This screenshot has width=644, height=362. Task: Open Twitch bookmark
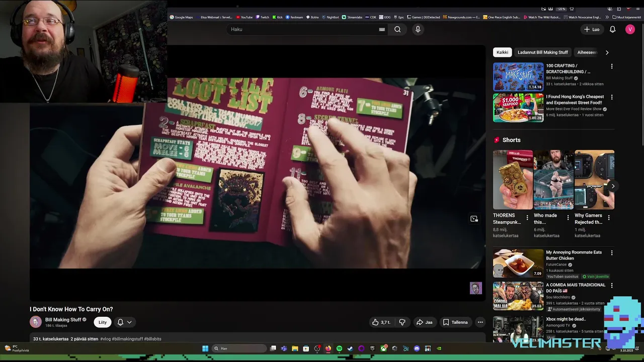tap(262, 17)
